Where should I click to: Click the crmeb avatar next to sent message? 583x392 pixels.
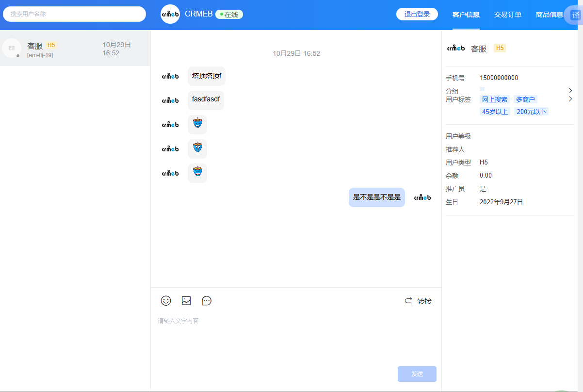(x=421, y=197)
